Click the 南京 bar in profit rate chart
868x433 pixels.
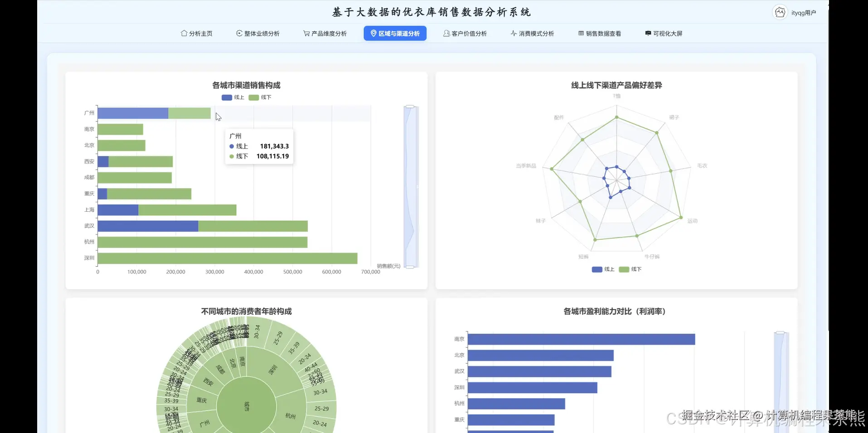coord(582,339)
